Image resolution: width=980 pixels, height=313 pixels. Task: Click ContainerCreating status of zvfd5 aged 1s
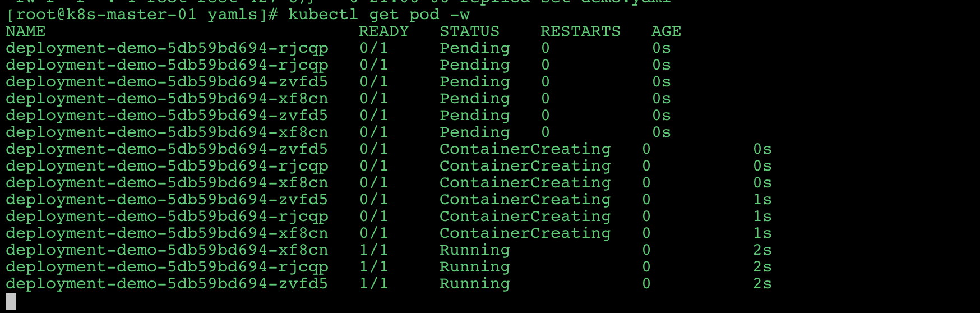[525, 200]
